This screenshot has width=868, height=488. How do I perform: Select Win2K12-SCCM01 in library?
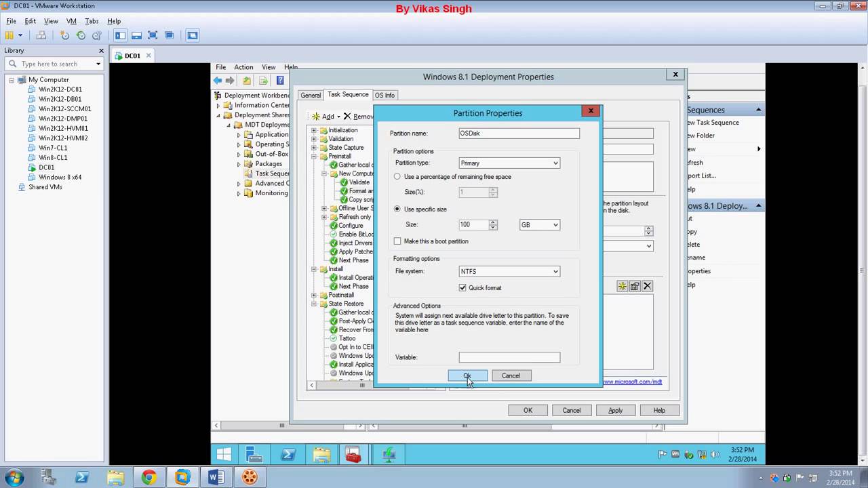[x=64, y=109]
